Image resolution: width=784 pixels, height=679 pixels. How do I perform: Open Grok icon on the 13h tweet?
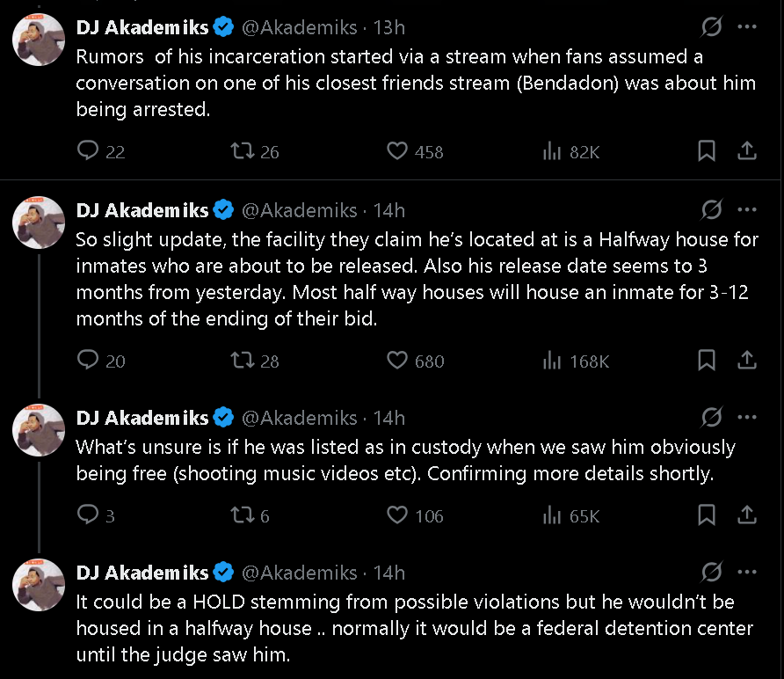[x=711, y=27]
